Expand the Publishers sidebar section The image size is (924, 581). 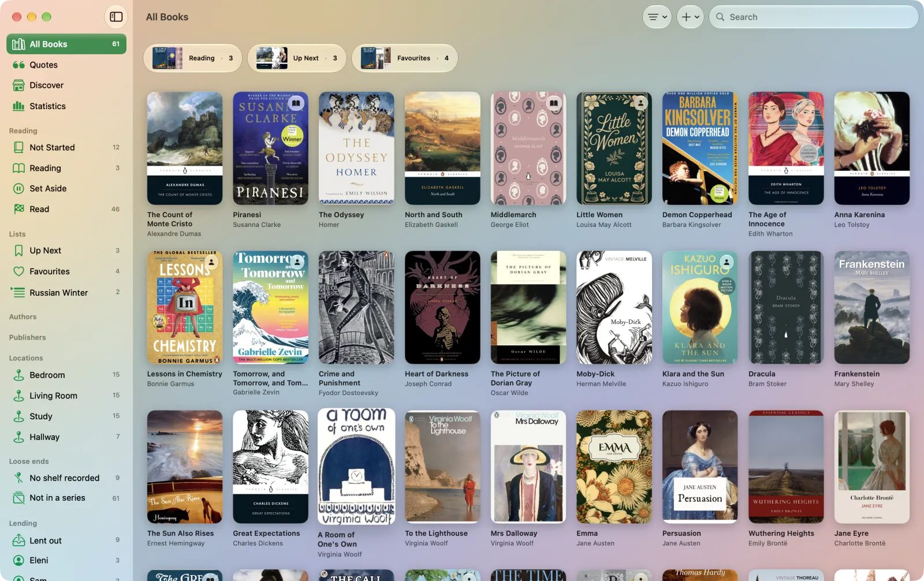tap(28, 337)
